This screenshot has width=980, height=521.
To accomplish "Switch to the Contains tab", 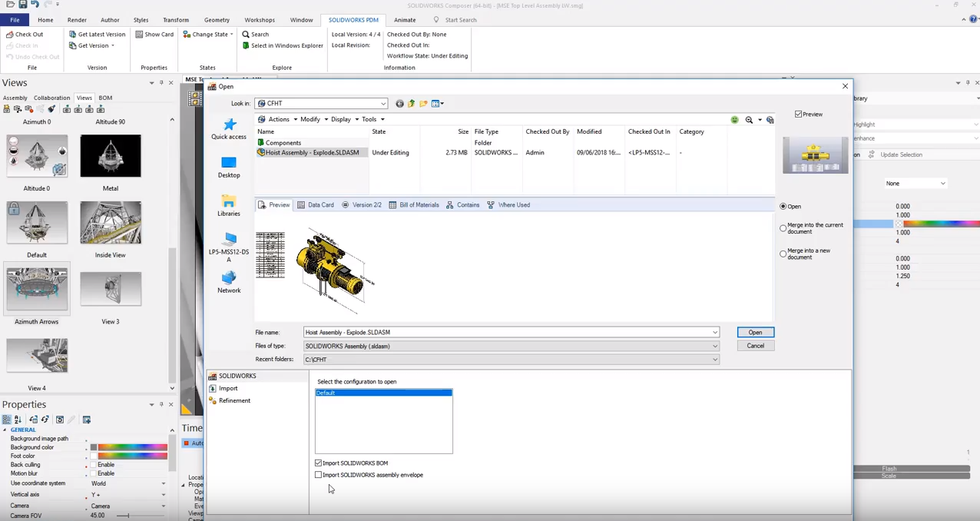I will coord(462,205).
